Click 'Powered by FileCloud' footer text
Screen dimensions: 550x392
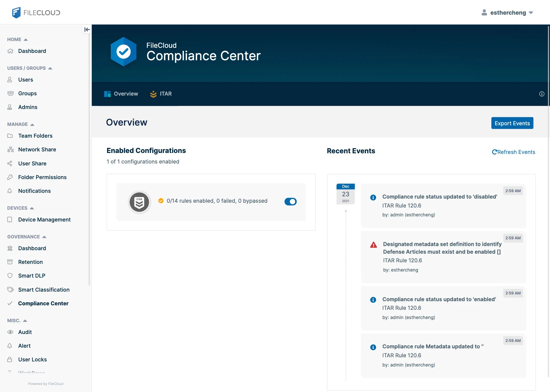[46, 384]
